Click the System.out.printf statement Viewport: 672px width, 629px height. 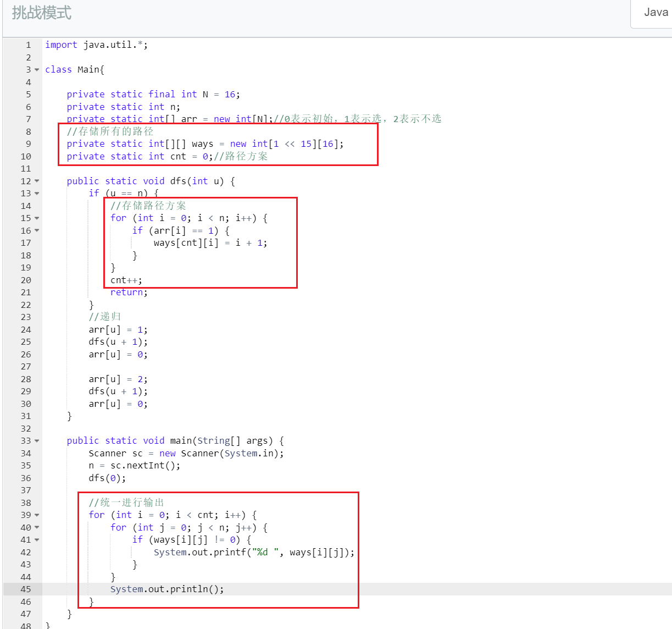254,552
